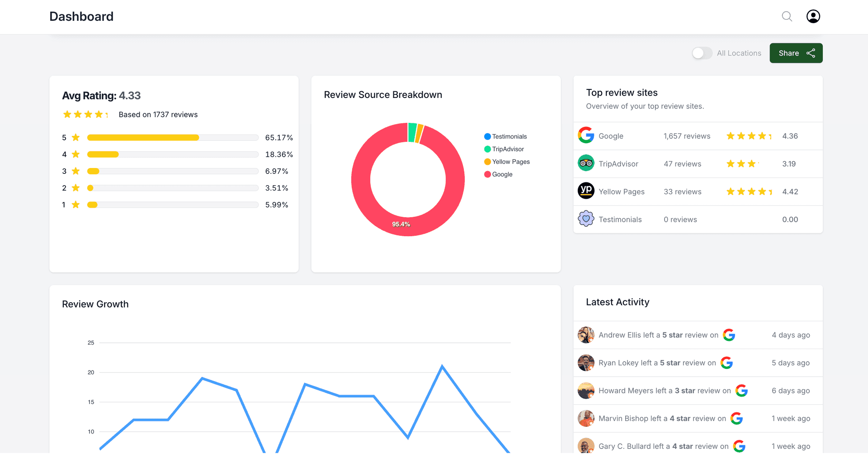Click Andrew Ellis avatar in Latest Activity
The height and width of the screenshot is (462, 868).
pyautogui.click(x=586, y=335)
